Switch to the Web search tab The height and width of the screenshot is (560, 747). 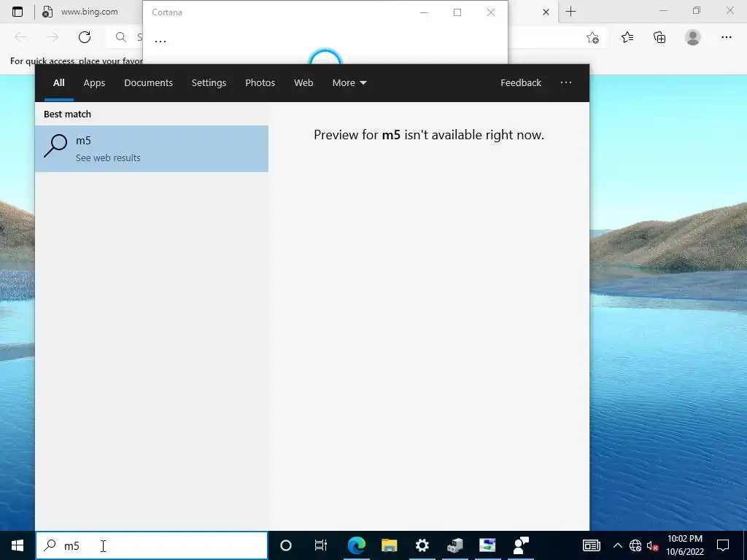(x=303, y=83)
